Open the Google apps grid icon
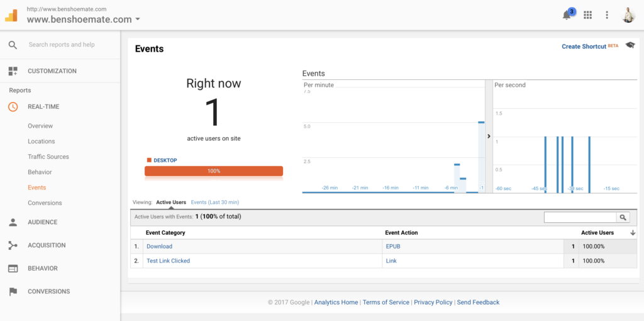 (588, 15)
